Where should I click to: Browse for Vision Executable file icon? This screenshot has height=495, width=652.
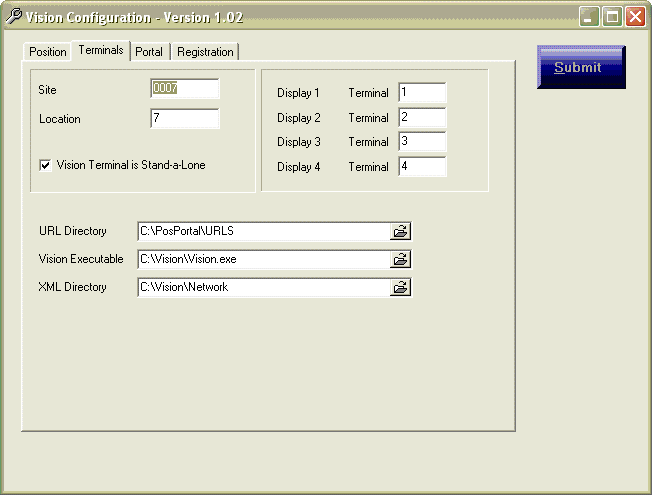coord(400,259)
